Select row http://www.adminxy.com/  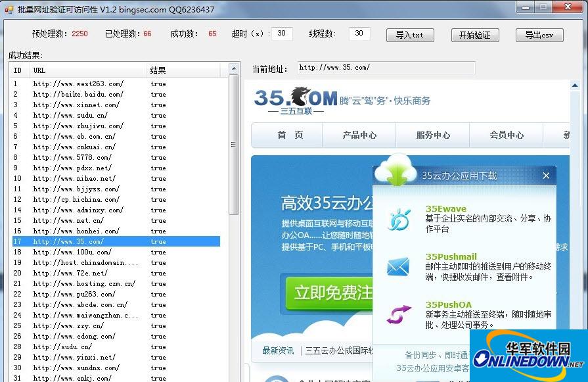[x=115, y=210]
